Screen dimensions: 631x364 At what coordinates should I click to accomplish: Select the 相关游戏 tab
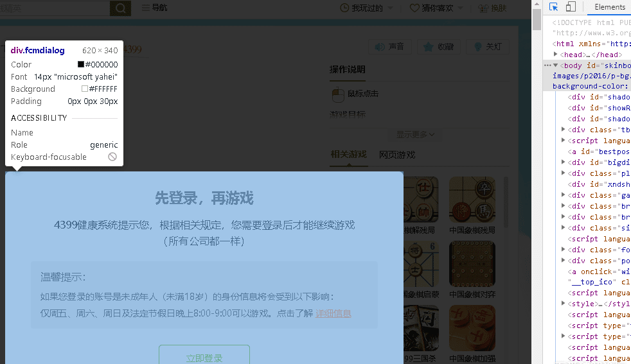point(348,155)
